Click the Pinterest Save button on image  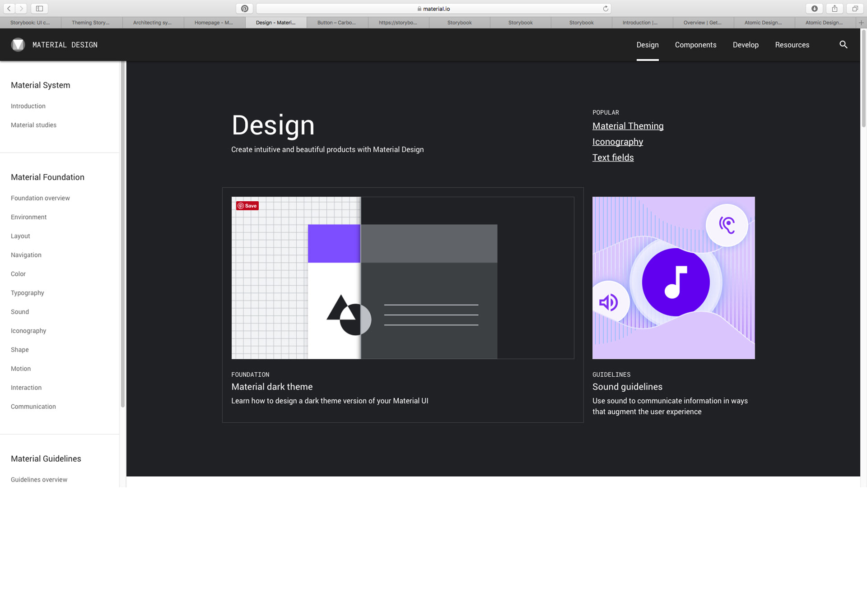pyautogui.click(x=247, y=206)
